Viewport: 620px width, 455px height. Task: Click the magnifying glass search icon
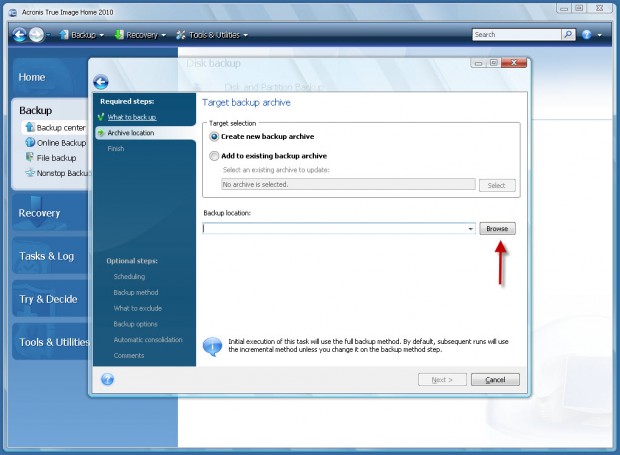(x=568, y=34)
